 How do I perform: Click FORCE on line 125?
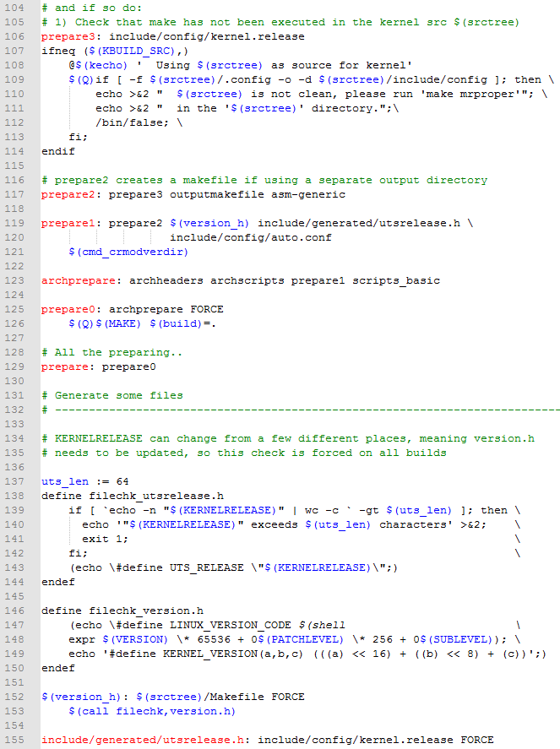pyautogui.click(x=206, y=309)
